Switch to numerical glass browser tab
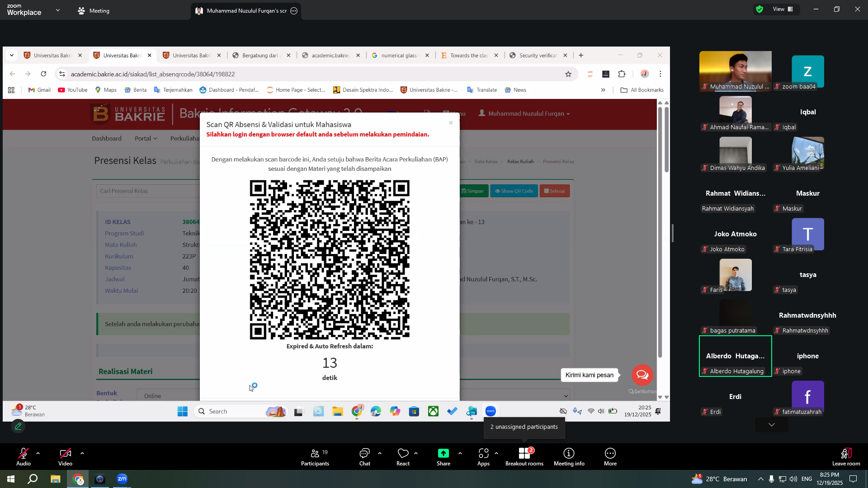The width and height of the screenshot is (868, 488). (401, 56)
